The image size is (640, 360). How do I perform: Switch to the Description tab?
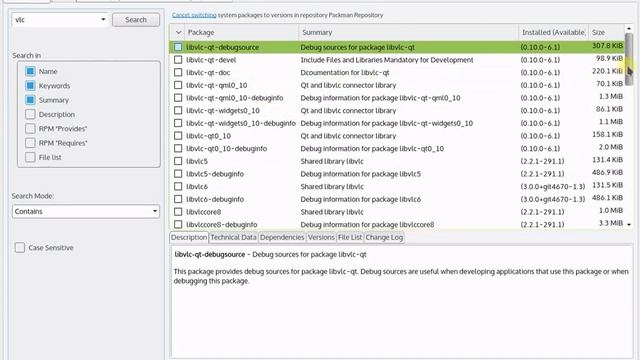189,237
